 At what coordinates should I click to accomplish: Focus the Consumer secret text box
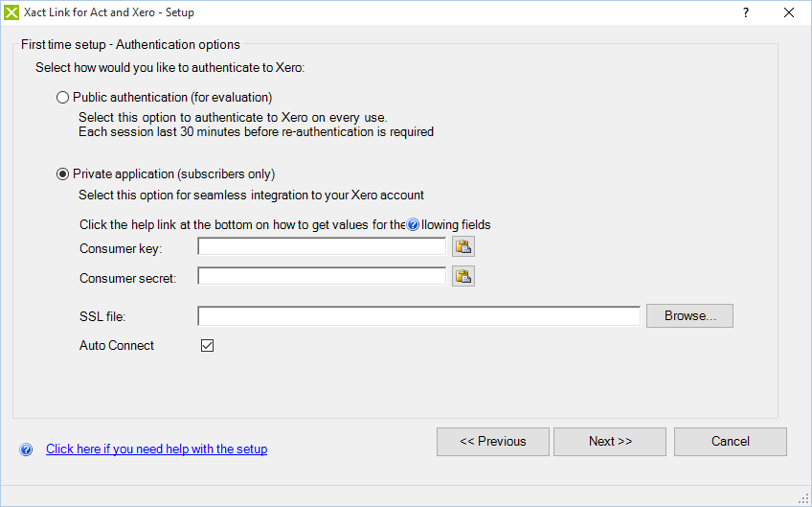(x=322, y=277)
